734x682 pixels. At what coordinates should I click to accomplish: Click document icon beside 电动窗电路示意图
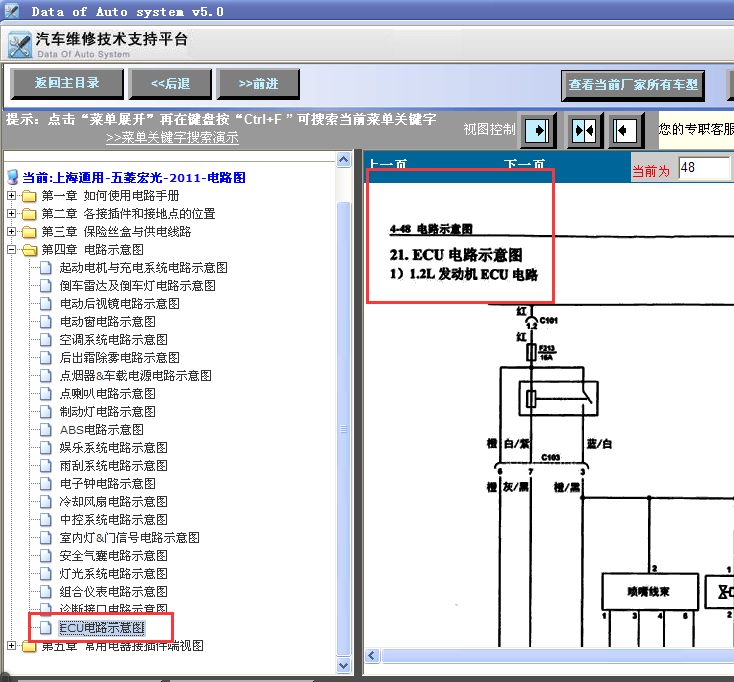point(45,322)
